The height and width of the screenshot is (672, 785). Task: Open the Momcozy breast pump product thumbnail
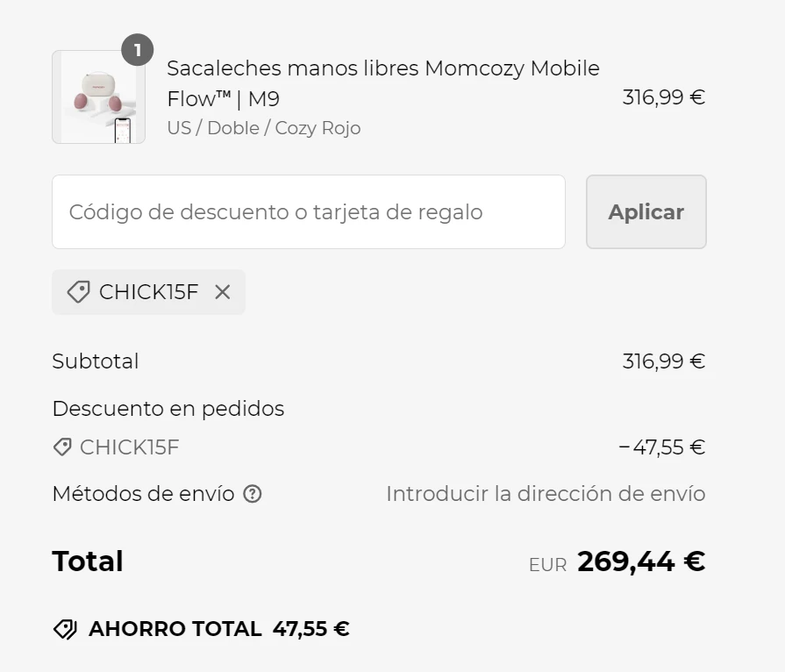98,97
